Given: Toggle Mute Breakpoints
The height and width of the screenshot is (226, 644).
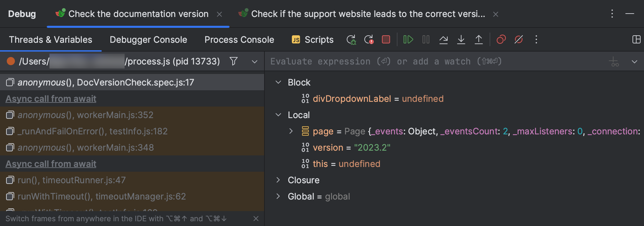Looking at the screenshot, I should coord(518,40).
